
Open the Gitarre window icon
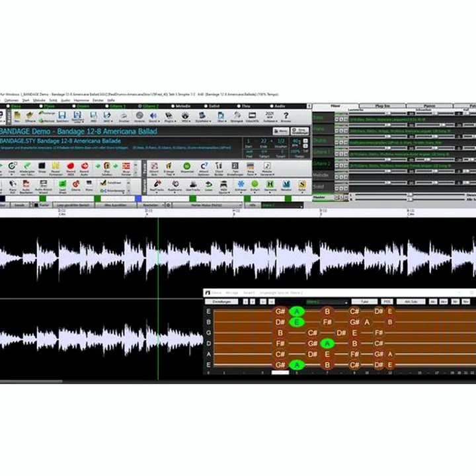click(76, 186)
